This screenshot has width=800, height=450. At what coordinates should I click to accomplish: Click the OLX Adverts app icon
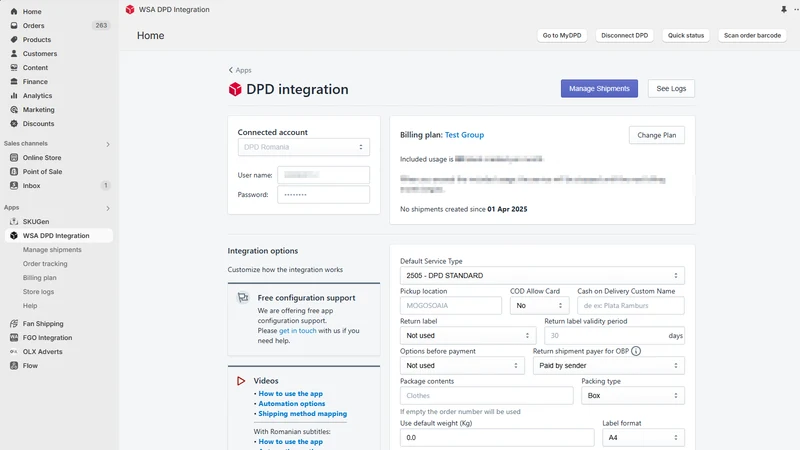pos(14,352)
